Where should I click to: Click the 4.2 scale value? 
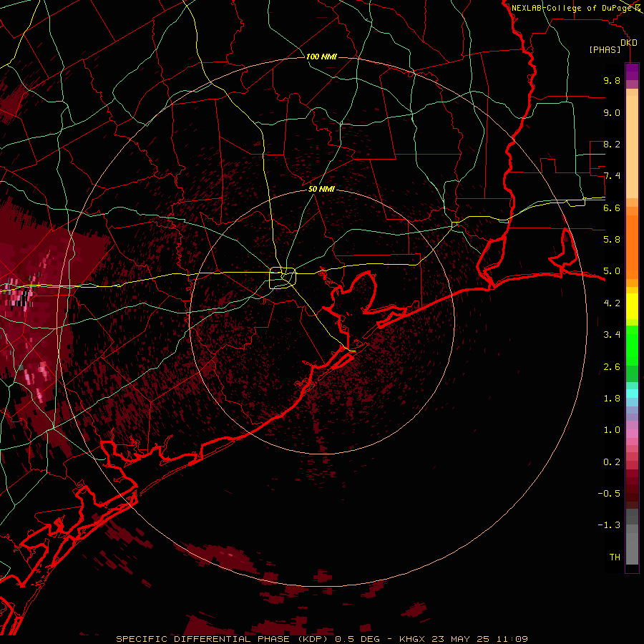tap(612, 303)
